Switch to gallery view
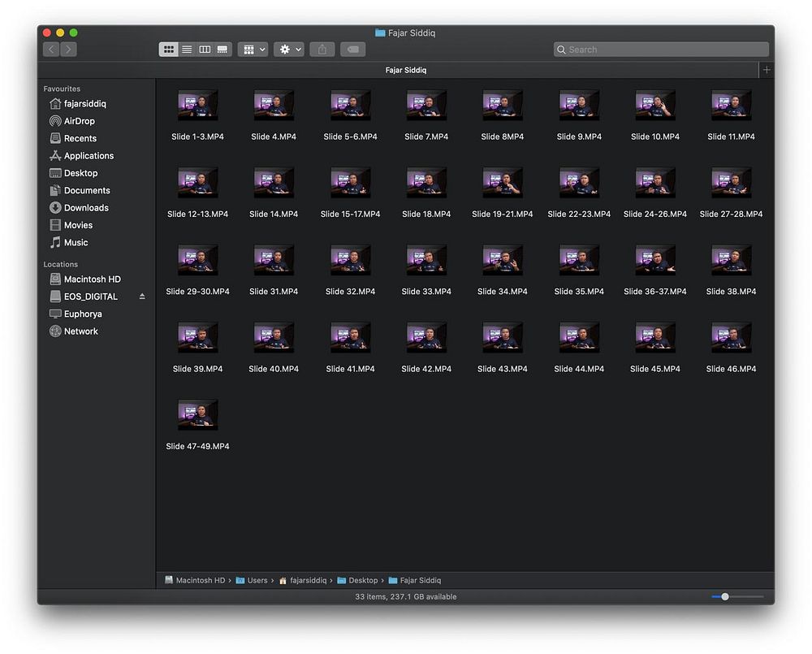This screenshot has height=654, width=812. point(222,50)
